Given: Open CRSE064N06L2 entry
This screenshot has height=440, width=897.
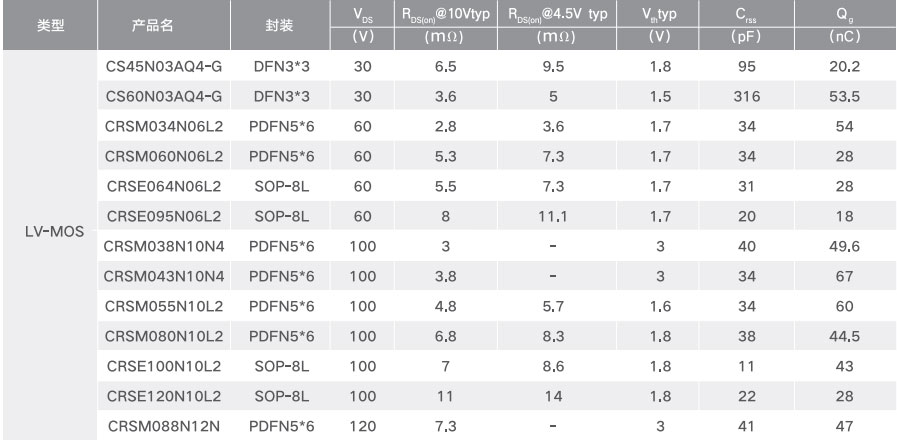Looking at the screenshot, I should click(x=164, y=187).
